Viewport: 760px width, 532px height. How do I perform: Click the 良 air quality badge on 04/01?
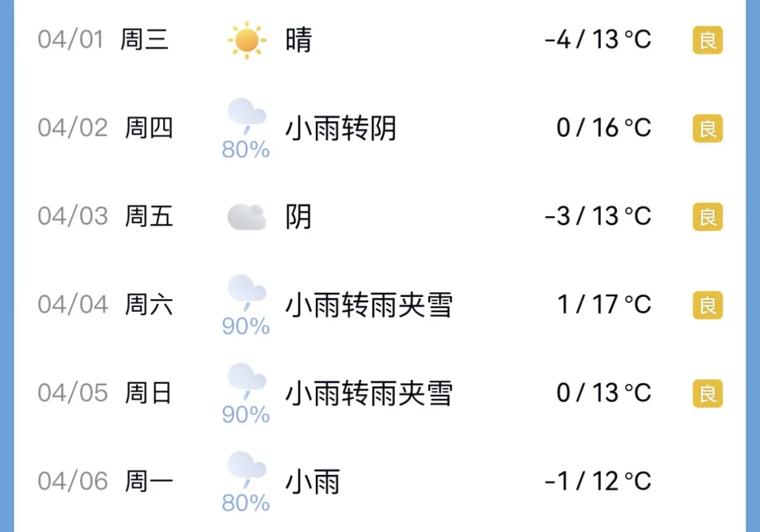[x=707, y=40]
